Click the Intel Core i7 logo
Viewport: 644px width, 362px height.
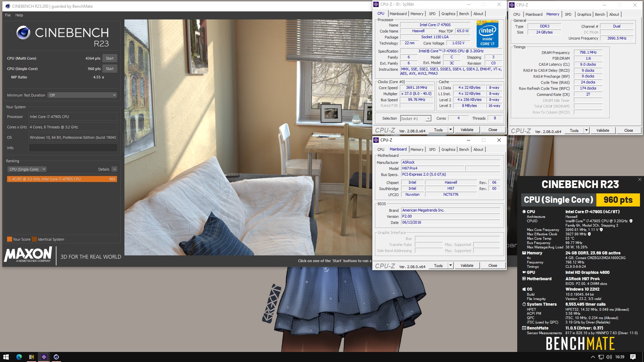coord(487,34)
